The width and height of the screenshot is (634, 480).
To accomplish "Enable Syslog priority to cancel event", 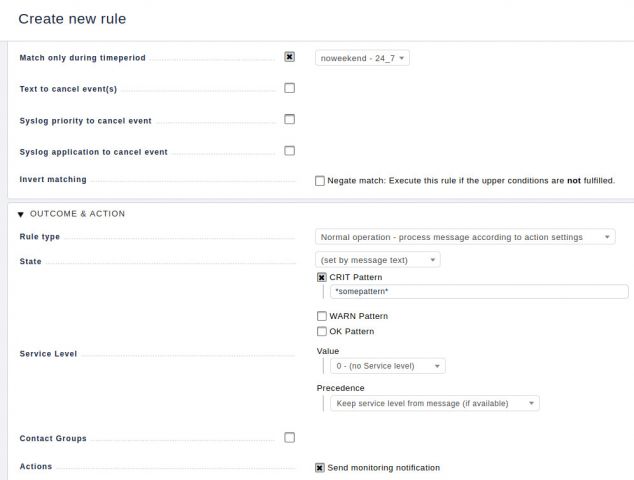I will click(x=289, y=119).
